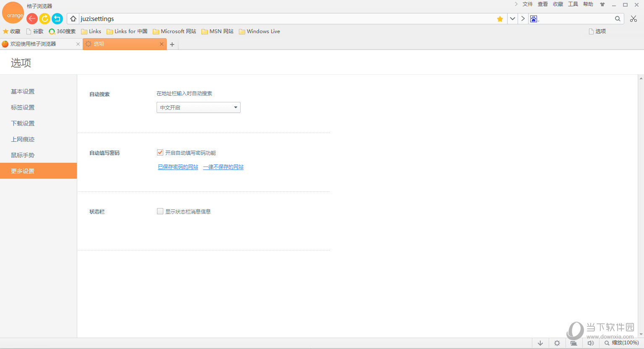Click the 缩放(100%) zoom control
The width and height of the screenshot is (644, 349).
tap(622, 343)
